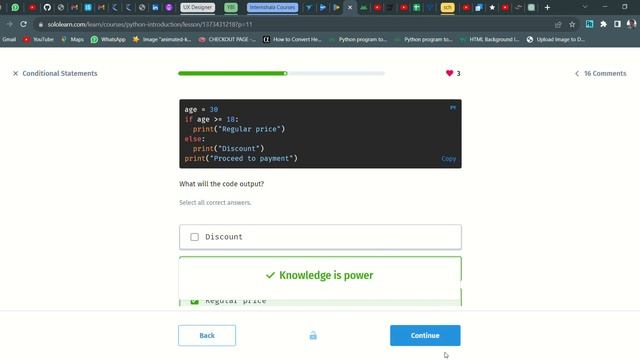Open the Maps bookmark
The image size is (640, 360).
[72, 40]
